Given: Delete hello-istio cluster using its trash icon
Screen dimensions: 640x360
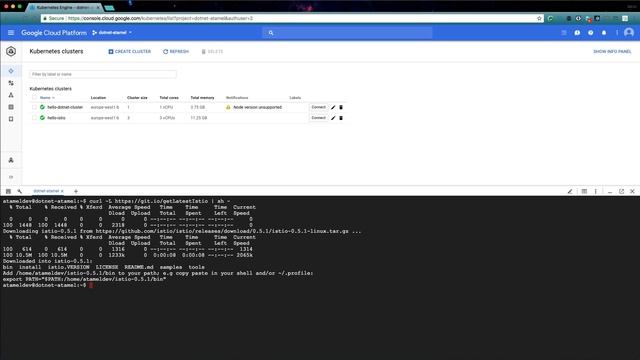Looking at the screenshot, I should coord(341,118).
